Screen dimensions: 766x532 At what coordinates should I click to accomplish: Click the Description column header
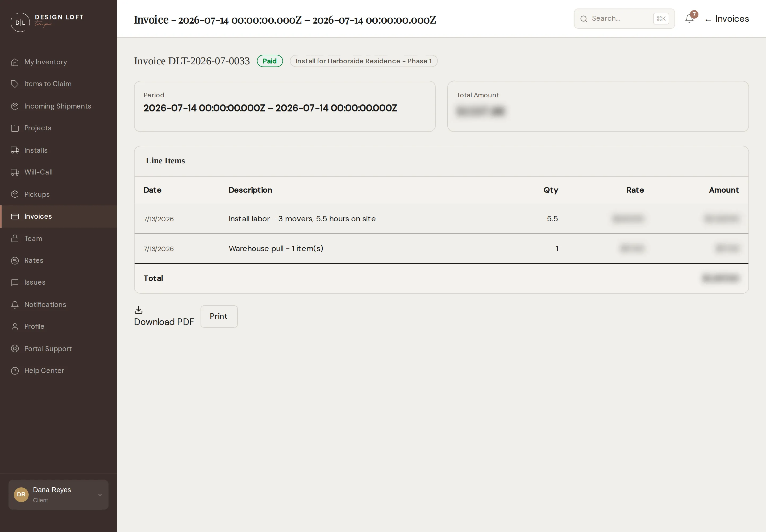click(250, 190)
